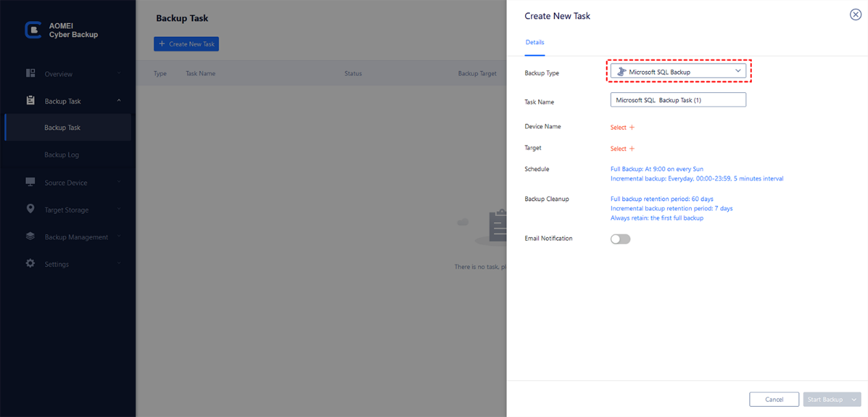Image resolution: width=868 pixels, height=417 pixels.
Task: Click the plus icon next to Device Name Select
Action: [632, 127]
